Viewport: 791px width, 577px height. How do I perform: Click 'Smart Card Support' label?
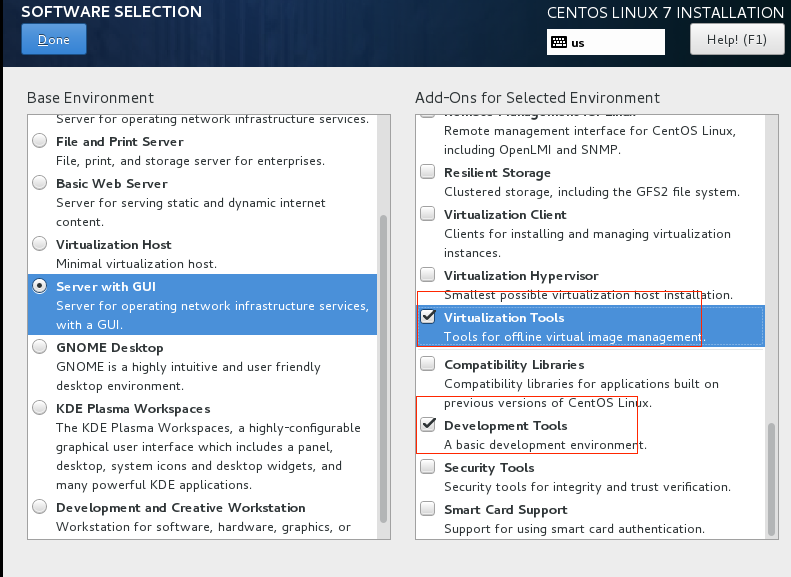(505, 510)
